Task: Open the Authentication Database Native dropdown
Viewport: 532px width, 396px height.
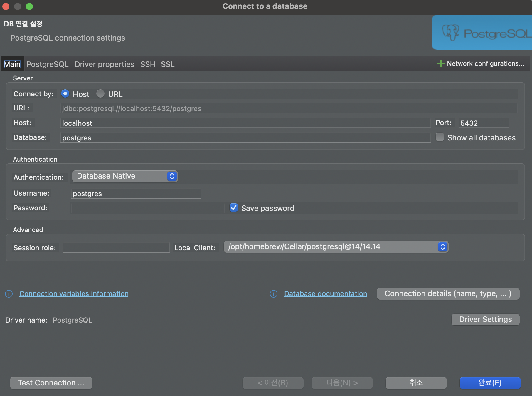Action: (x=125, y=176)
